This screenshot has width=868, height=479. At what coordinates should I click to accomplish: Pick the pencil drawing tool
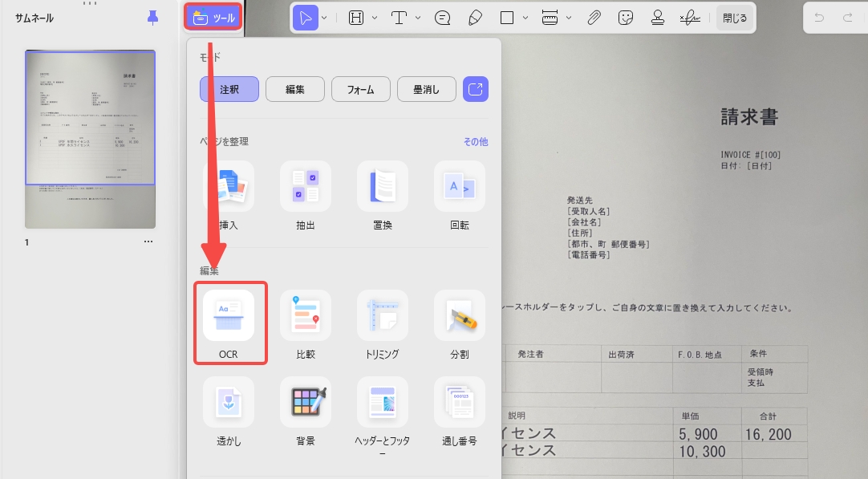point(475,18)
